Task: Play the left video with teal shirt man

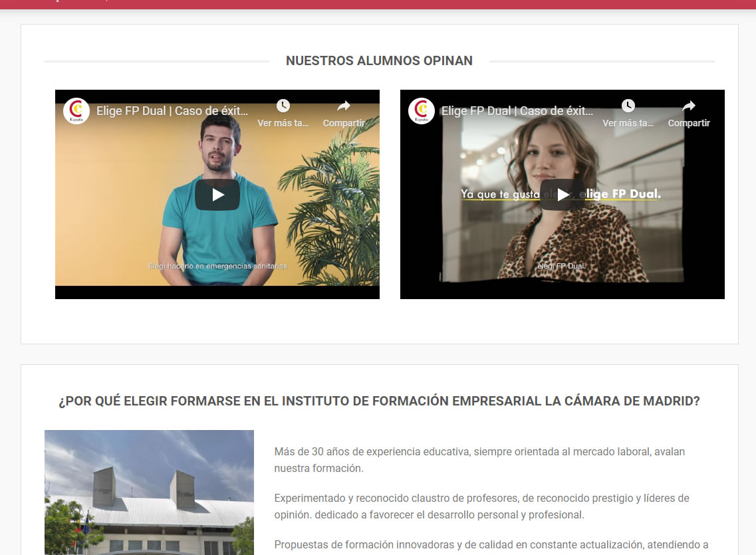Action: pos(217,195)
